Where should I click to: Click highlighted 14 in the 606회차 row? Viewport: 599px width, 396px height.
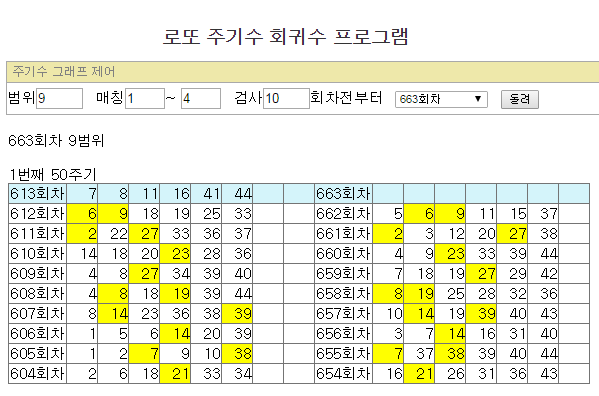pyautogui.click(x=175, y=334)
